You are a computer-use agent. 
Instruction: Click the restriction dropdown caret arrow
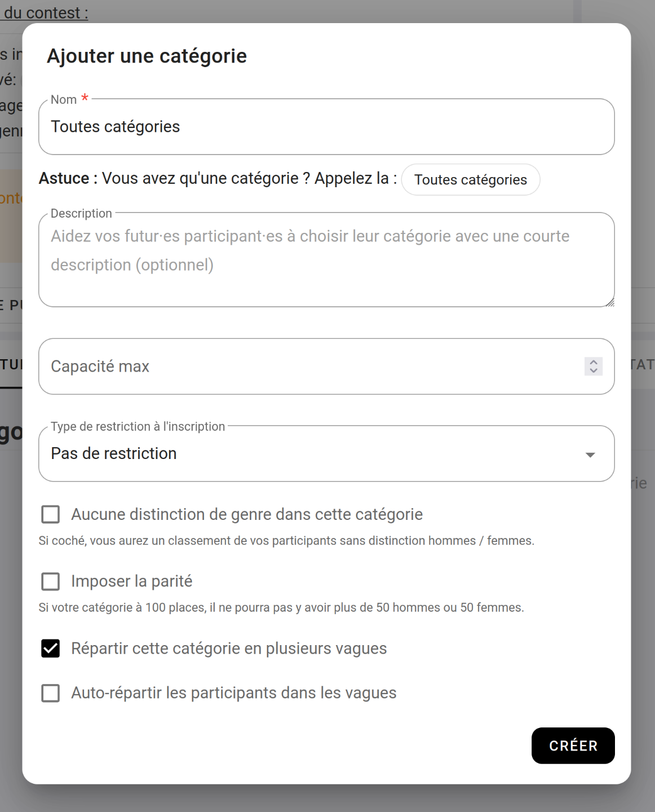click(590, 454)
